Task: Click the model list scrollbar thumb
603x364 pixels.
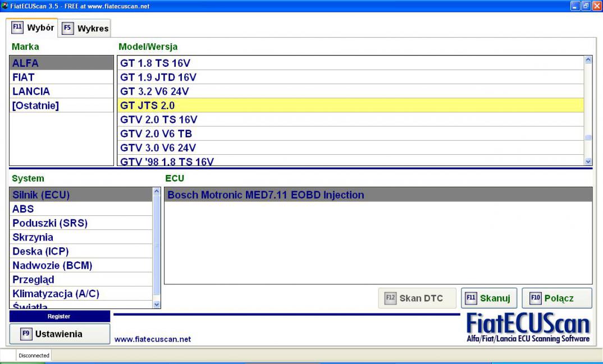Action: [588, 137]
